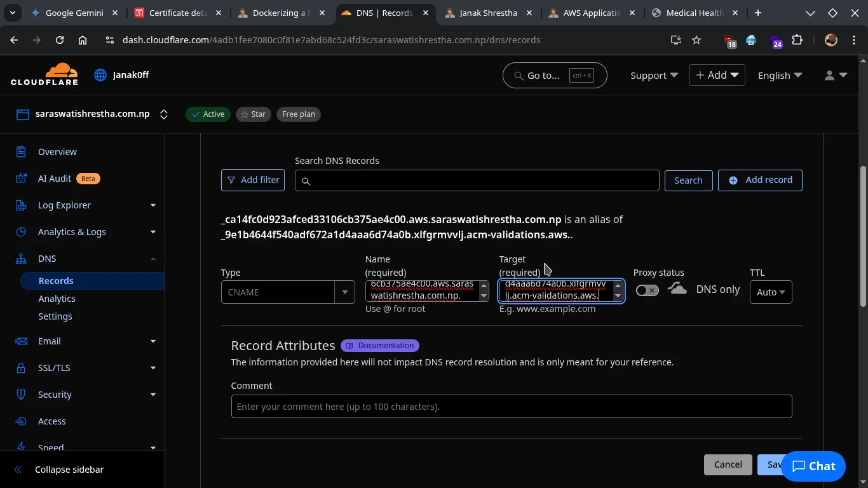Viewport: 868px width, 488px height.
Task: Open the Overview sidebar icon
Action: pos(21,152)
